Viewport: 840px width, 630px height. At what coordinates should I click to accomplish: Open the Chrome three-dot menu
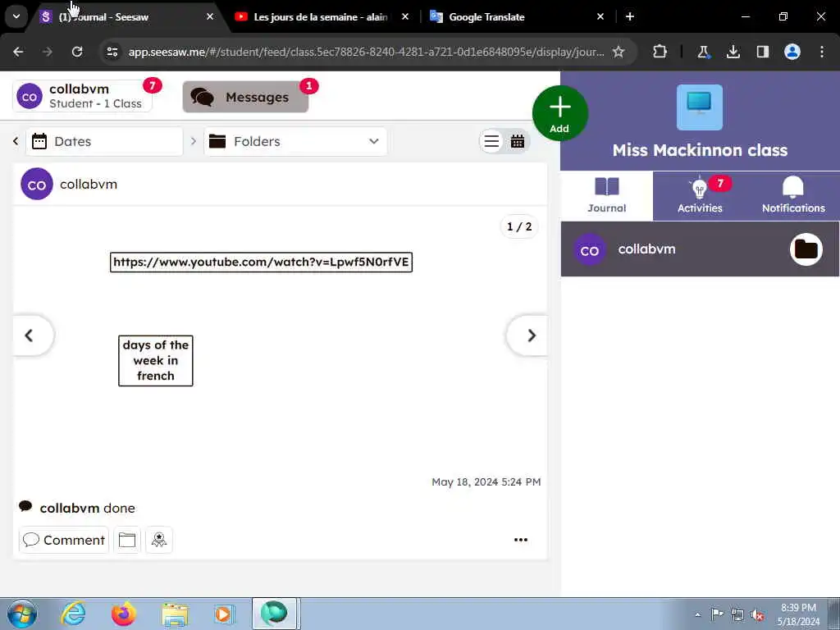(822, 52)
